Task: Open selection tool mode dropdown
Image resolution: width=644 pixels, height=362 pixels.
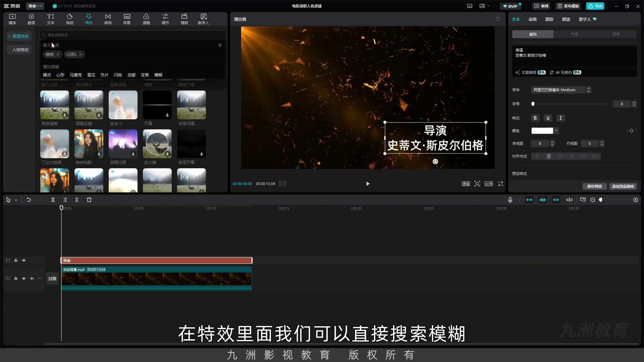Action: 16,200
